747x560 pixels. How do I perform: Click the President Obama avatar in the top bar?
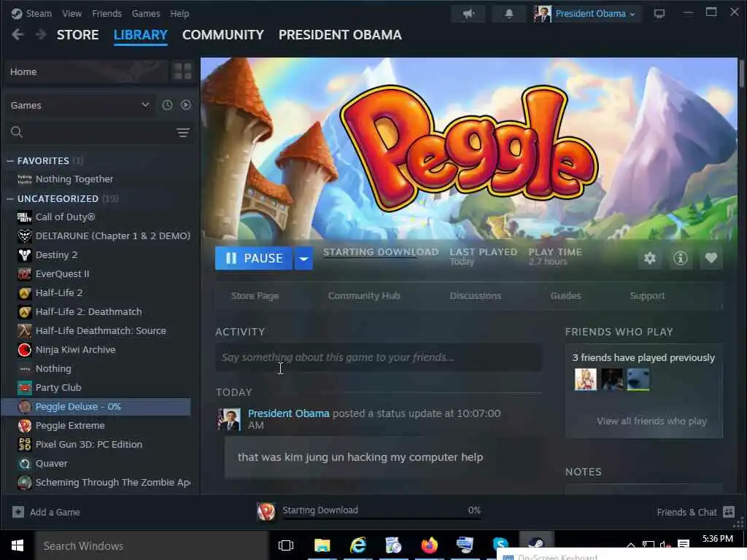(x=542, y=14)
